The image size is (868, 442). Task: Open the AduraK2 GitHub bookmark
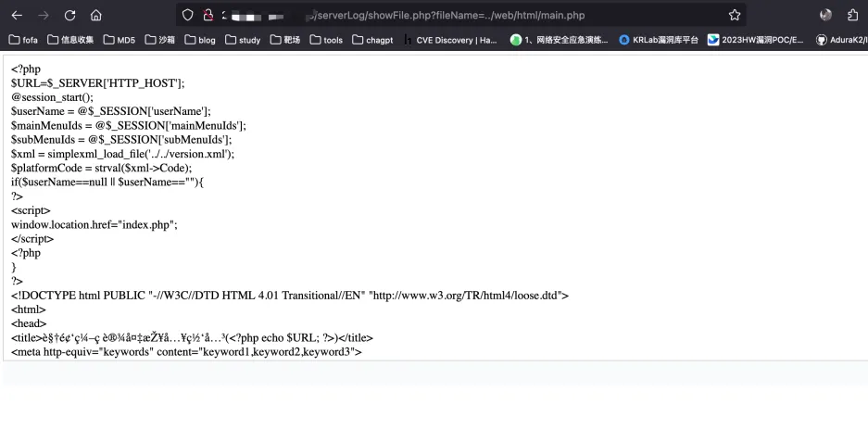[x=841, y=40]
